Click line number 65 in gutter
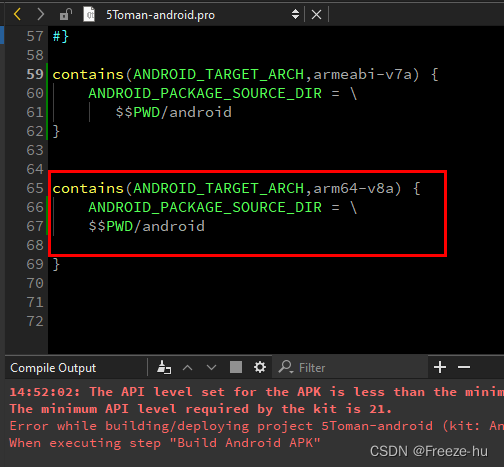 pyautogui.click(x=35, y=188)
